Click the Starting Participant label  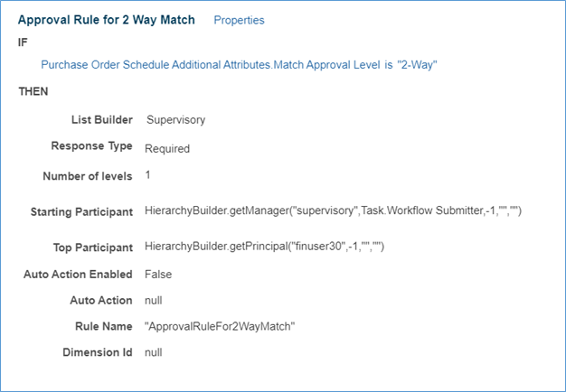pyautogui.click(x=81, y=211)
